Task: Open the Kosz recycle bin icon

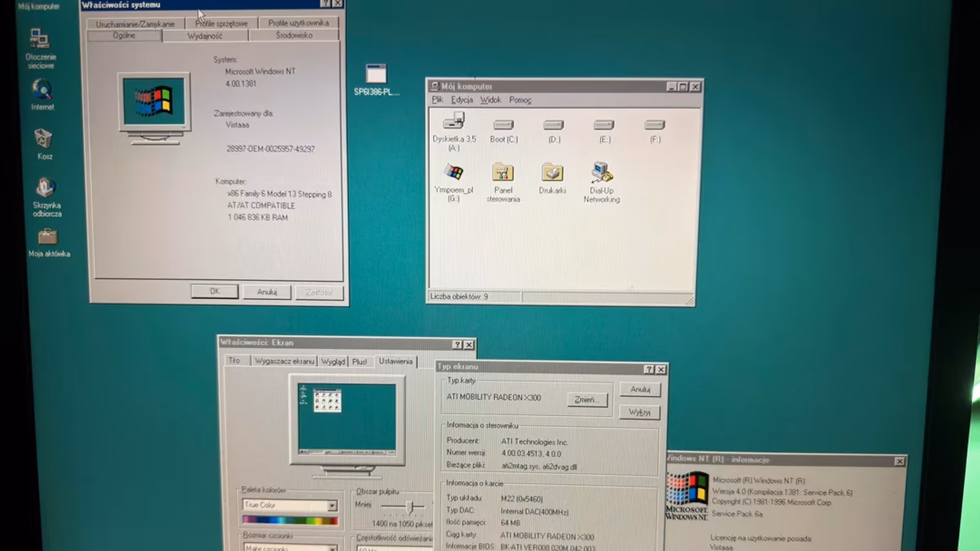Action: tap(44, 144)
